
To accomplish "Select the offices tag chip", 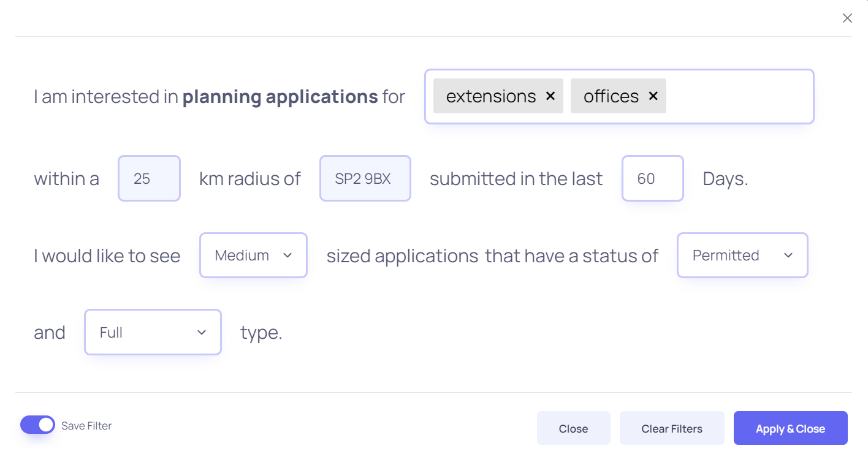I will pos(611,96).
